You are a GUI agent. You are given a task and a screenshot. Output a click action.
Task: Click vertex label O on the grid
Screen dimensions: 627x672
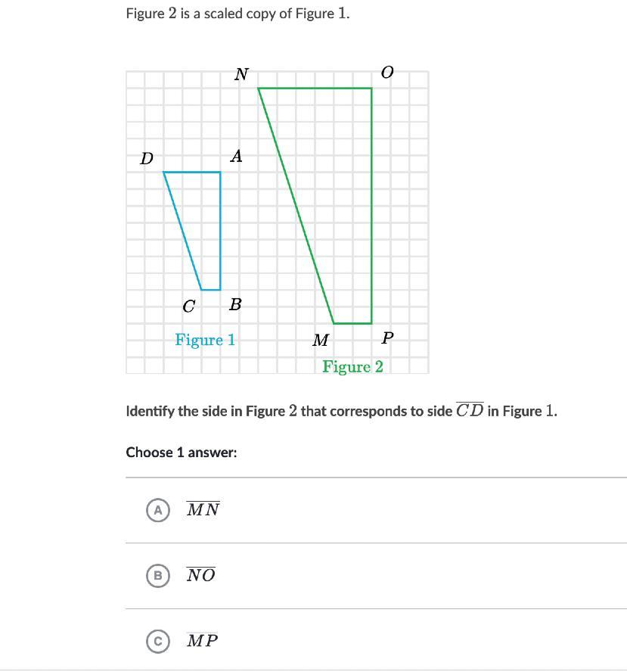tap(387, 73)
